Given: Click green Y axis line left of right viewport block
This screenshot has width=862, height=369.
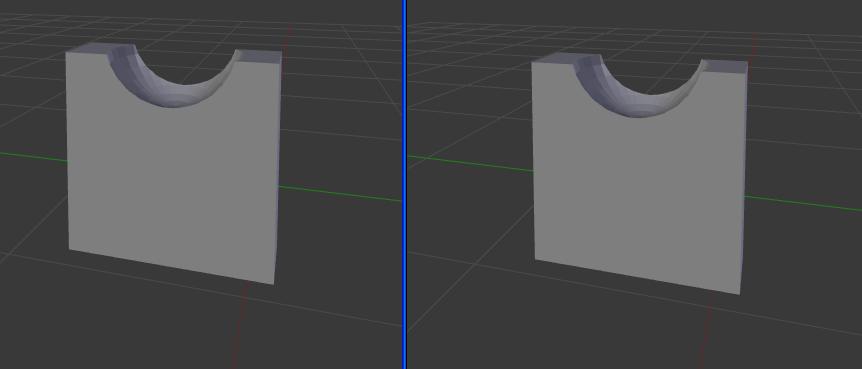Looking at the screenshot, I should 470,164.
